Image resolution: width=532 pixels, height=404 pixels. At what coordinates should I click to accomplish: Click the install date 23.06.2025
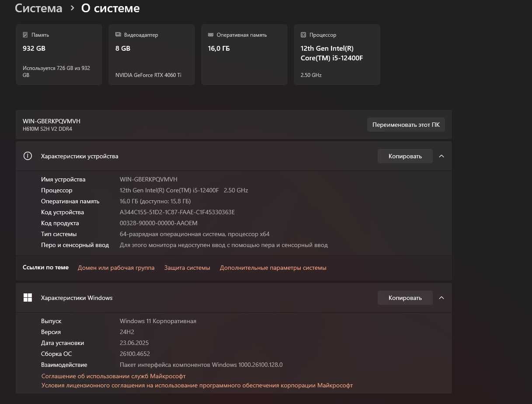(134, 343)
